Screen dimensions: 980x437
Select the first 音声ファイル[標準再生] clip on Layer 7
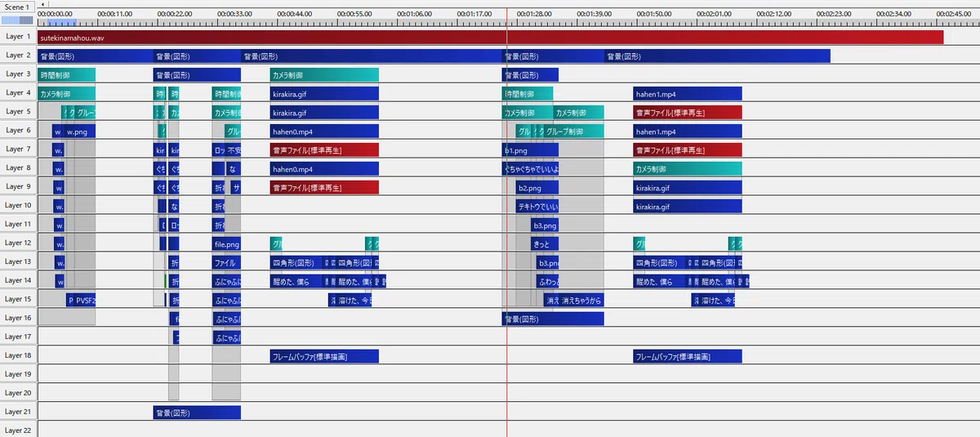324,150
